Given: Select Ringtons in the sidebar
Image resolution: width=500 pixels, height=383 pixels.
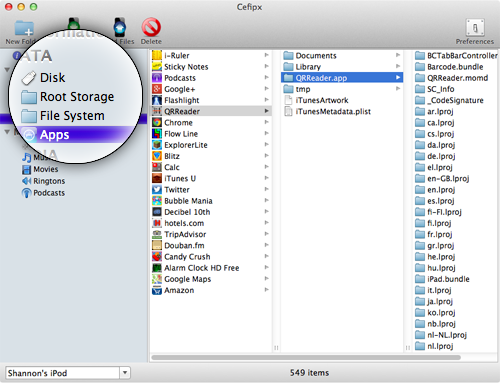Looking at the screenshot, I should pyautogui.click(x=43, y=181).
